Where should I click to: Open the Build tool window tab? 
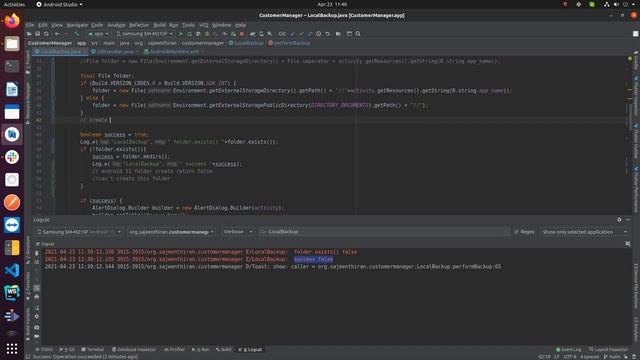tap(223, 350)
